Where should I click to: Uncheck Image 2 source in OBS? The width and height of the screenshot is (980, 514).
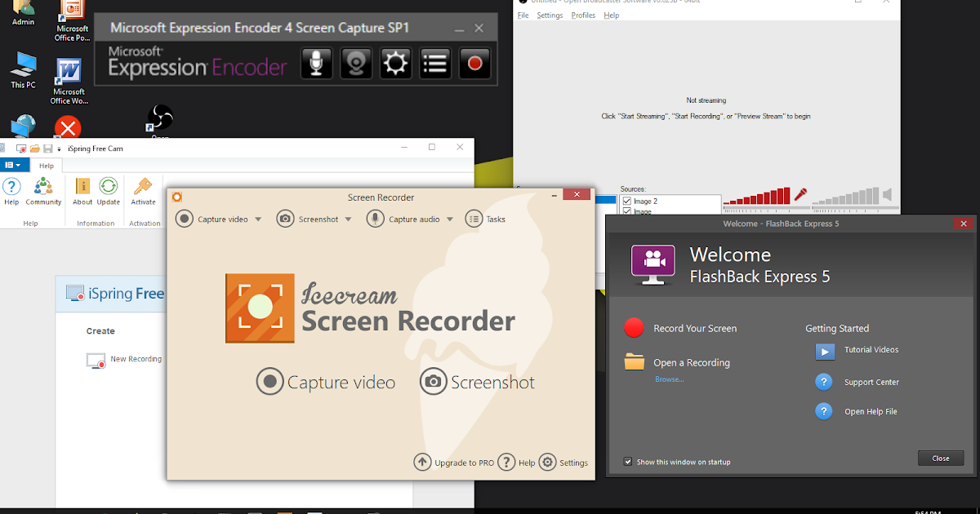626,201
